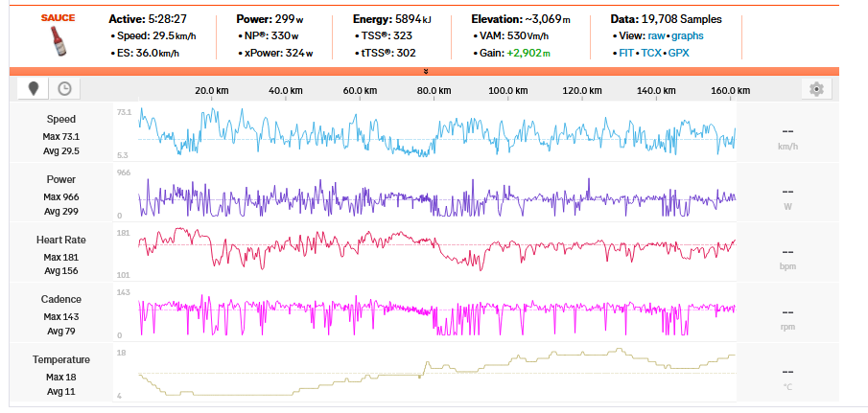
Task: Switch x-axis to distance with pin icon
Action: tap(34, 88)
